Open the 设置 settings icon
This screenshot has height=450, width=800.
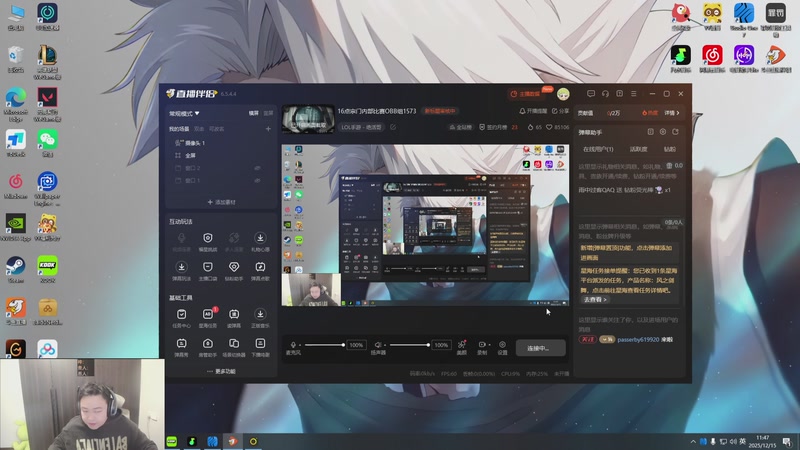[503, 347]
